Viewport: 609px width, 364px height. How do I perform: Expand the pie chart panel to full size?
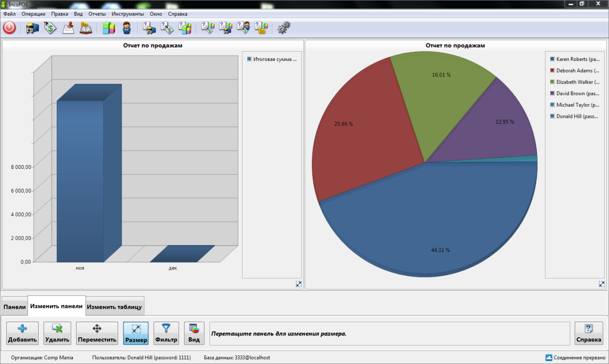[601, 284]
